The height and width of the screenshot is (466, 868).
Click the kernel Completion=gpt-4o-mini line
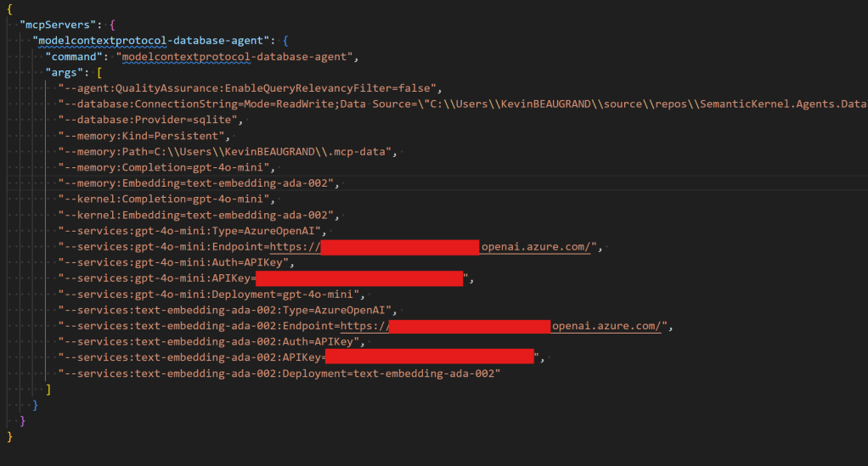click(167, 199)
